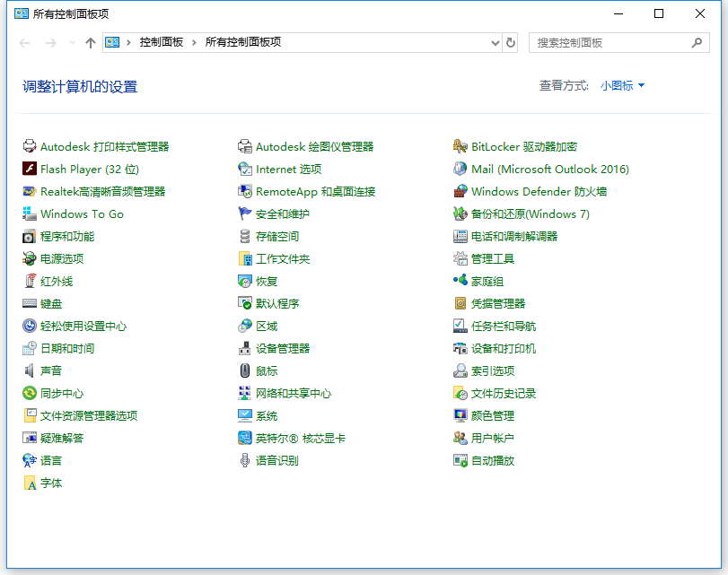This screenshot has height=575, width=728.
Task: Open 文件历史记录 link
Action: pos(504,393)
